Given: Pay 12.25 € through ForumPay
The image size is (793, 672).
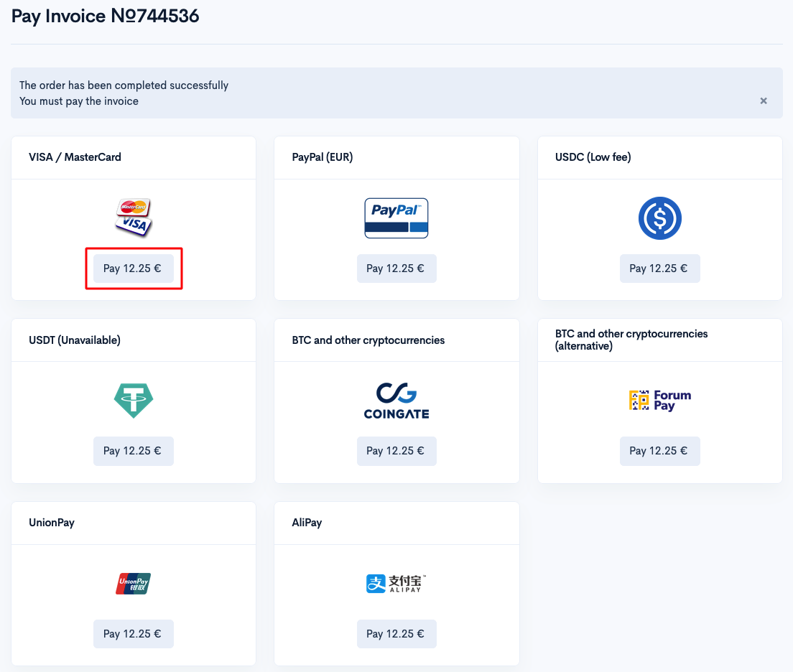Looking at the screenshot, I should click(x=659, y=451).
